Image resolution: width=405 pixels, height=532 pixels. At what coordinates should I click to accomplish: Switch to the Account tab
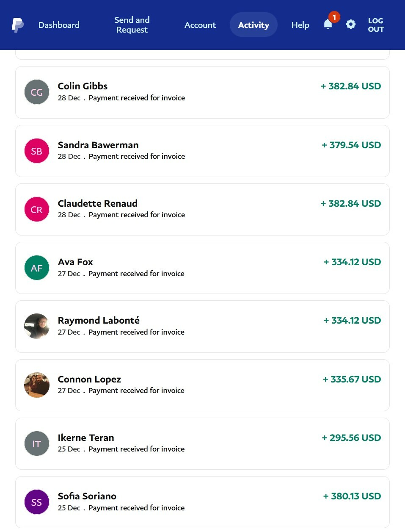pyautogui.click(x=200, y=25)
